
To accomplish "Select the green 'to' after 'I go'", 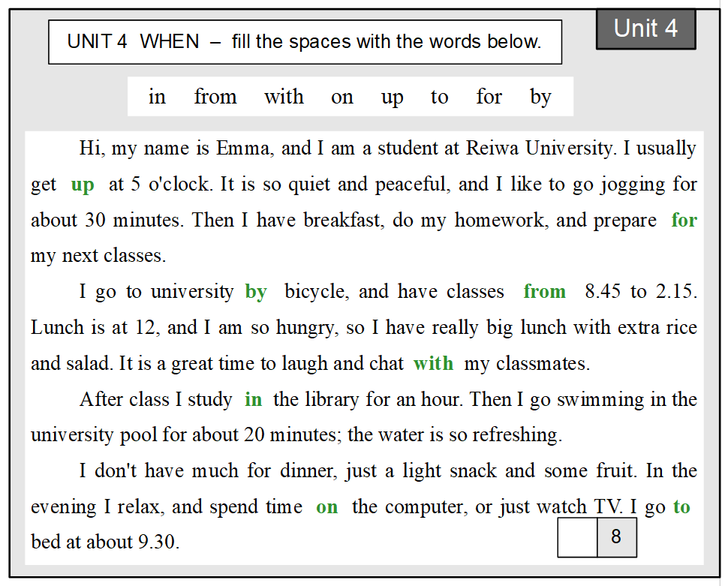I will (x=681, y=507).
